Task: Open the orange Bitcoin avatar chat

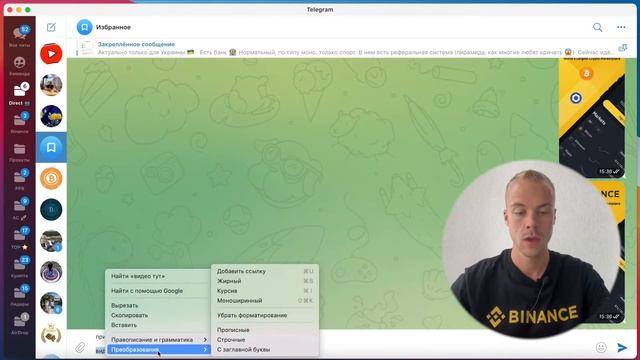Action: click(x=51, y=178)
